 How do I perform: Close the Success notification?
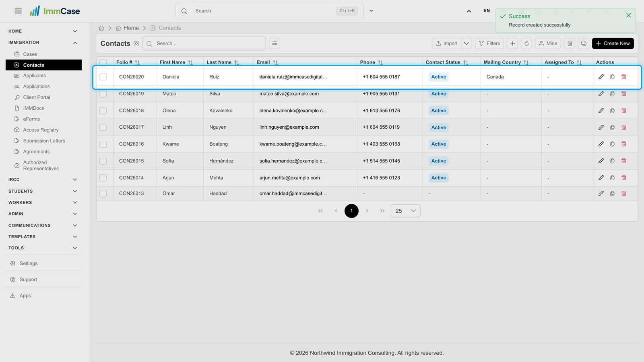click(628, 15)
